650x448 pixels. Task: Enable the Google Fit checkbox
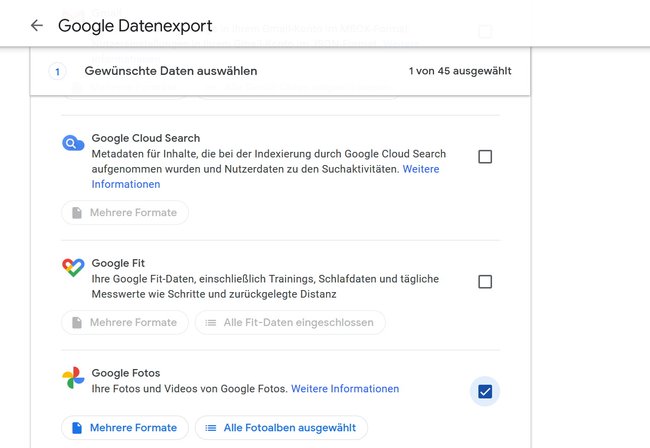(485, 282)
